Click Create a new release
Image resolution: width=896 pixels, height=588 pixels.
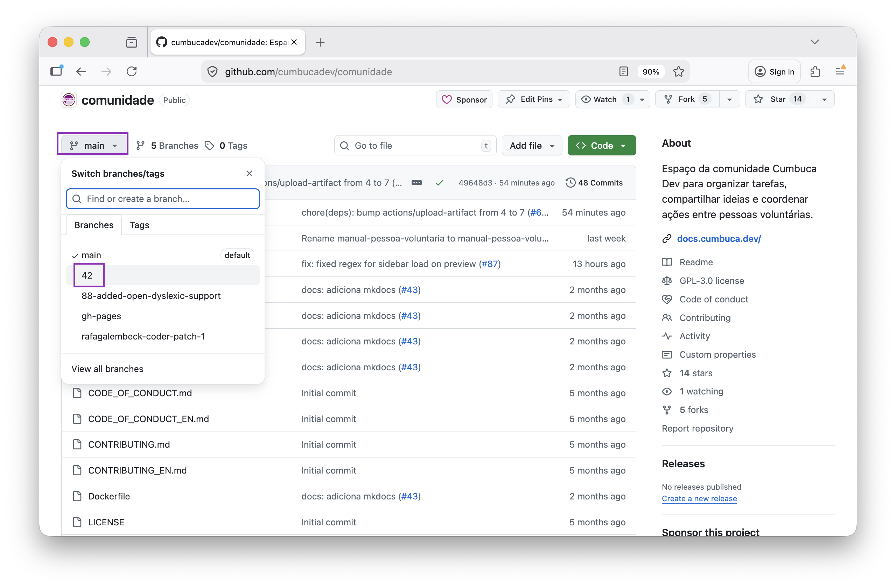pos(699,498)
